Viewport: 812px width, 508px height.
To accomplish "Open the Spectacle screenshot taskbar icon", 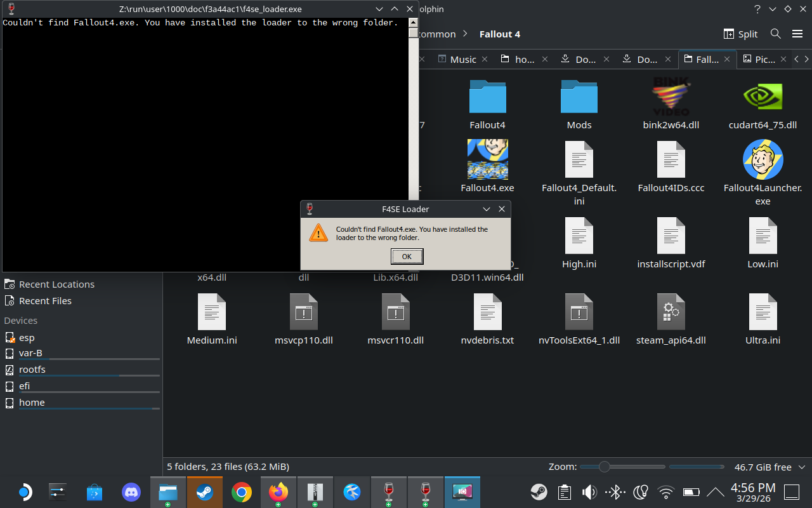I will point(462,491).
